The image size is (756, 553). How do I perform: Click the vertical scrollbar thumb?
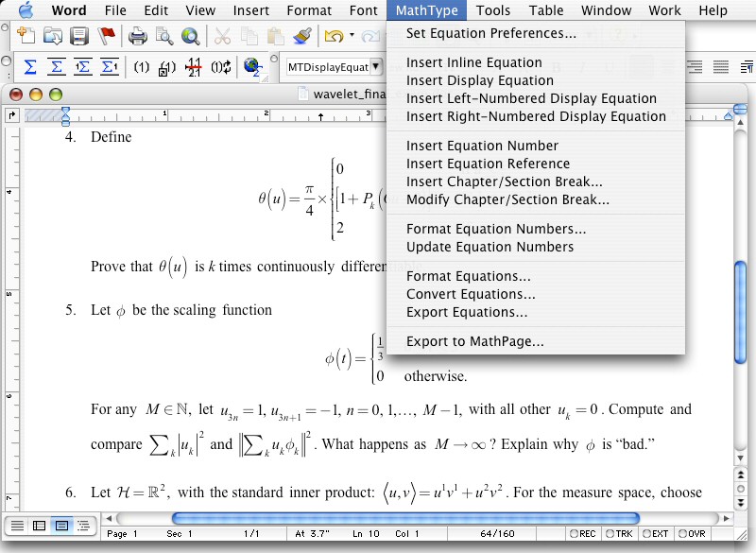(740, 312)
